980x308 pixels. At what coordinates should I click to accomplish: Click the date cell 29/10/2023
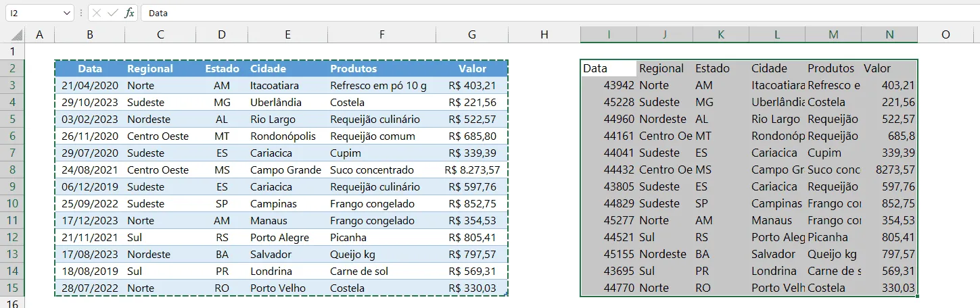coord(90,102)
